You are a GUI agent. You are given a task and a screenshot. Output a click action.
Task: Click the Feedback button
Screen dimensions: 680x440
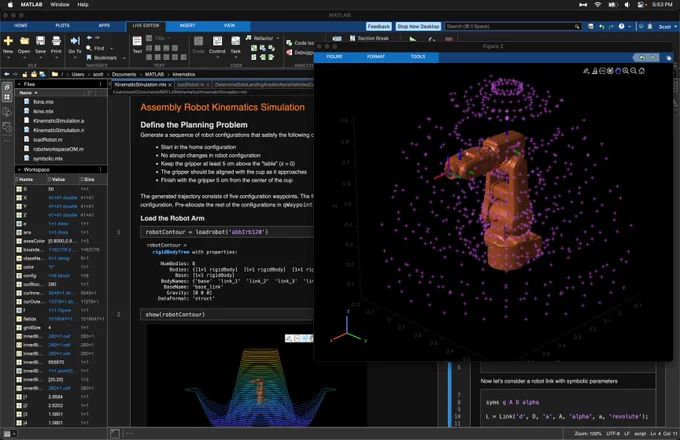(x=379, y=26)
